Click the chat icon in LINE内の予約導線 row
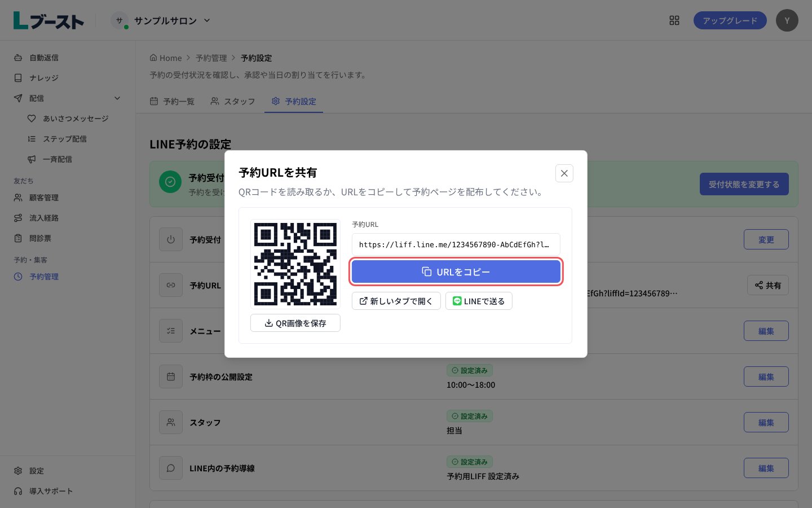The height and width of the screenshot is (508, 812). [x=171, y=468]
